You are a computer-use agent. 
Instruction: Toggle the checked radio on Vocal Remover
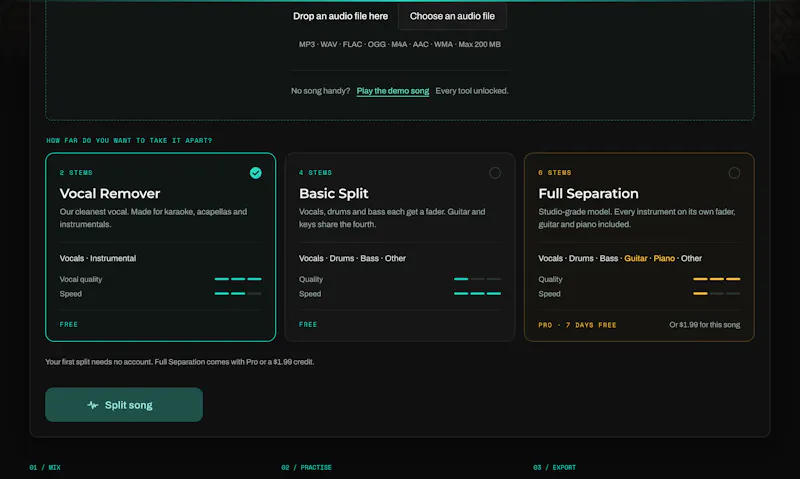[x=256, y=173]
